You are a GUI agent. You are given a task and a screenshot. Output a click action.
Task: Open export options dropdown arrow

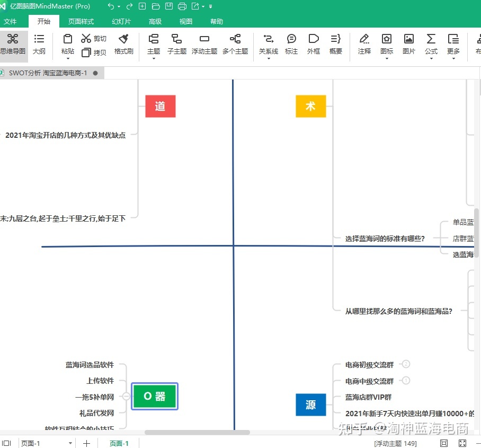[203, 6]
